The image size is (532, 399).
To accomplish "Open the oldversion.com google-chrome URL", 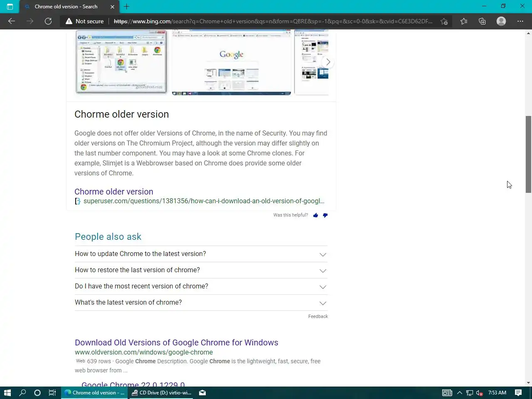I will (x=144, y=352).
